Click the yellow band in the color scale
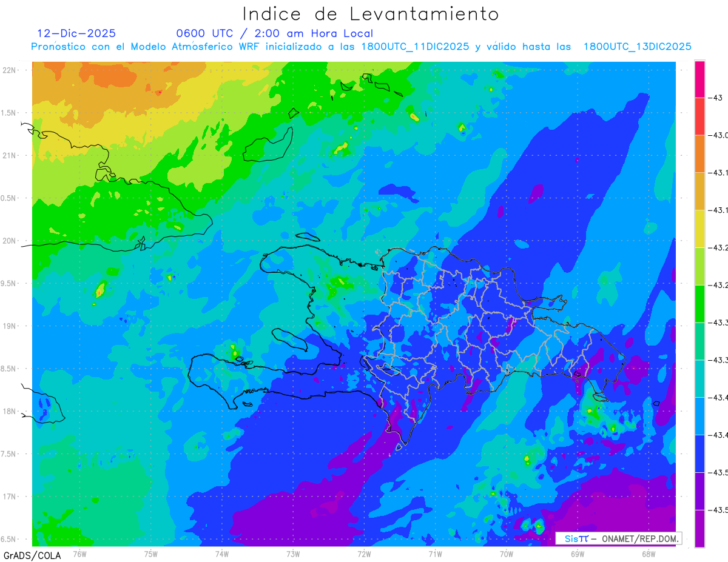The image size is (728, 562). (699, 229)
